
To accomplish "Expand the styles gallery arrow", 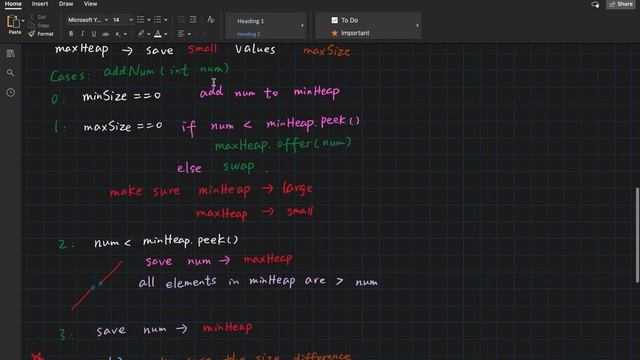I will [302, 25].
